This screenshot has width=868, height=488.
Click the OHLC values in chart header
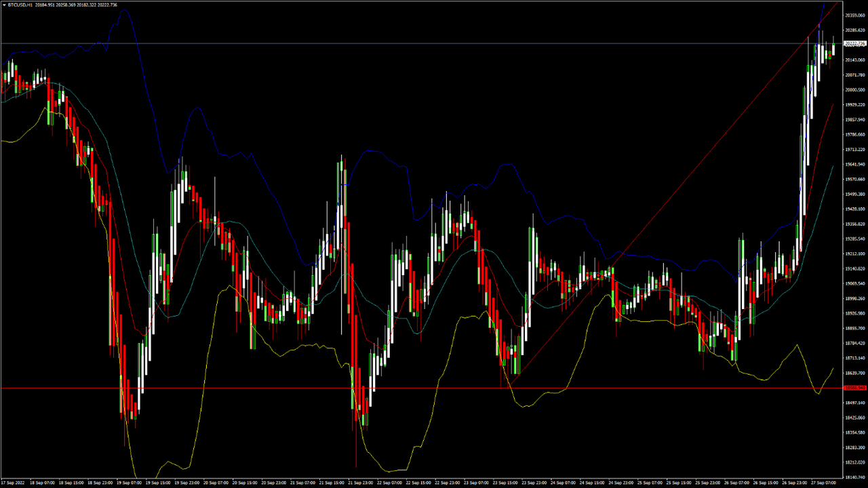[81, 5]
